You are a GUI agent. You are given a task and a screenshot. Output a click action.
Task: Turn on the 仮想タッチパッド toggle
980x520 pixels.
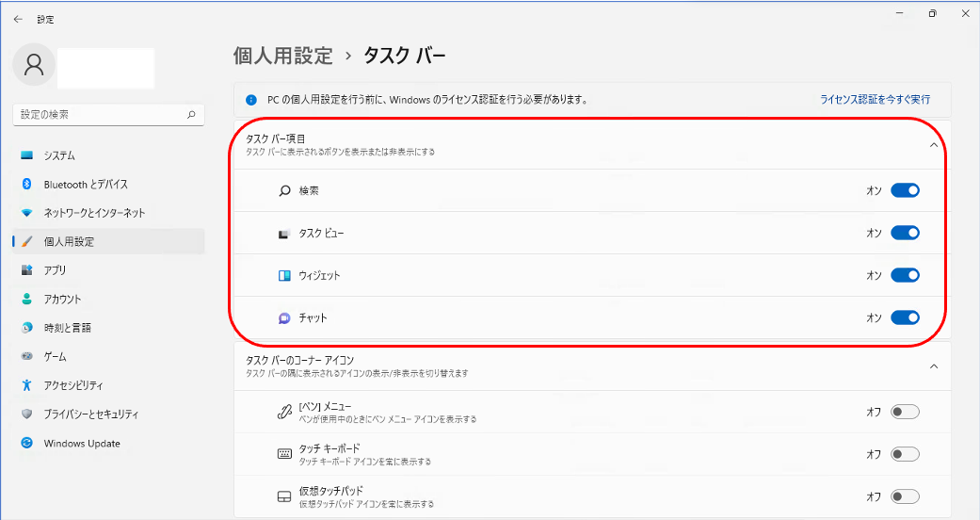coord(905,496)
